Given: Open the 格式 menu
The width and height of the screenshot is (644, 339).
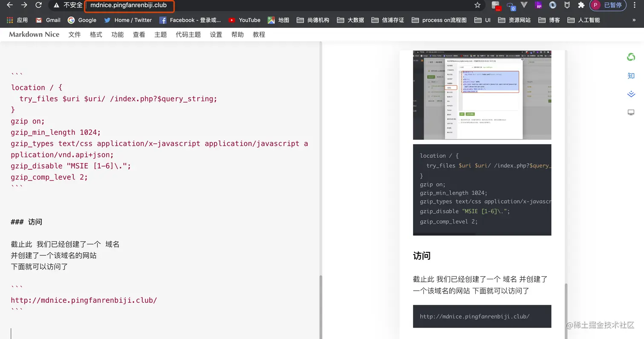Looking at the screenshot, I should pyautogui.click(x=96, y=35).
